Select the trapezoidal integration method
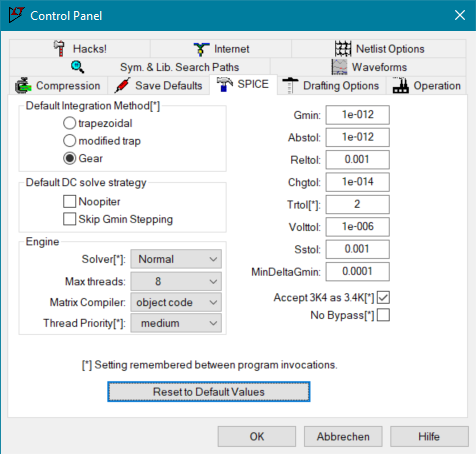Viewport: 476px width, 454px height. pos(69,123)
